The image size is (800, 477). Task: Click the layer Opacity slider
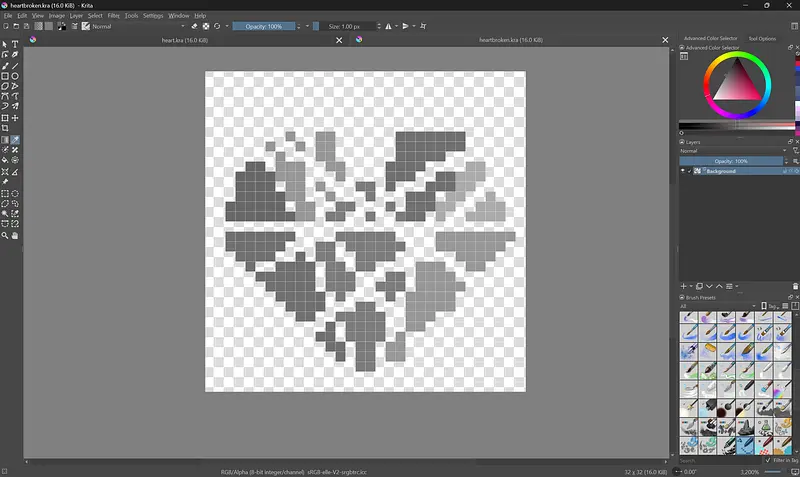[730, 161]
